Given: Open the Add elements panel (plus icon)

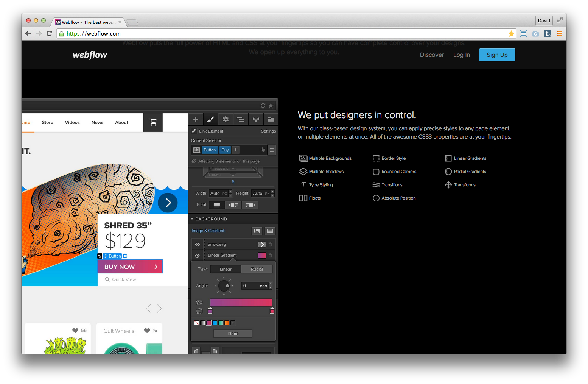Looking at the screenshot, I should [x=196, y=119].
